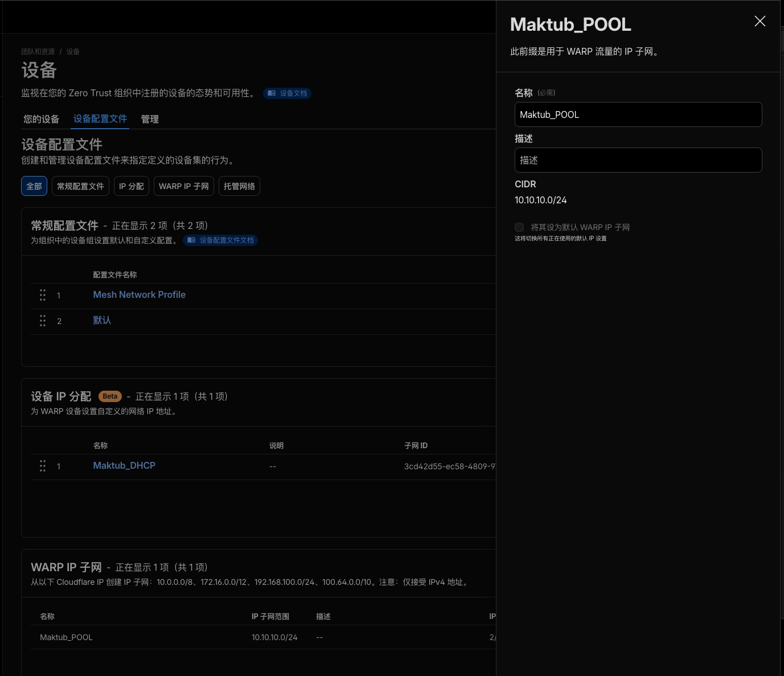Viewport: 784px width, 676px height.
Task: Click drag handle for Mesh Network Profile row
Action: (43, 295)
